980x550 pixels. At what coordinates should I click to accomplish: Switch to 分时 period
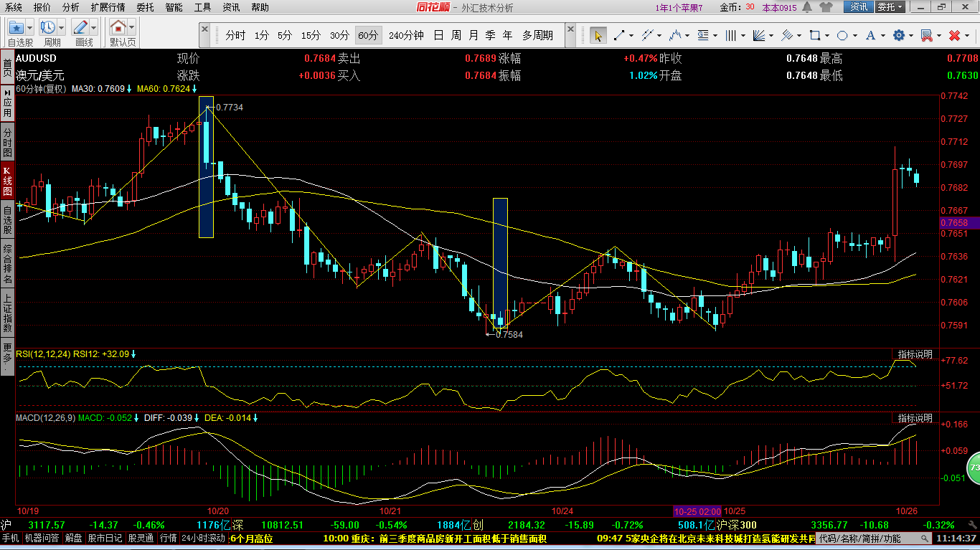click(x=235, y=35)
